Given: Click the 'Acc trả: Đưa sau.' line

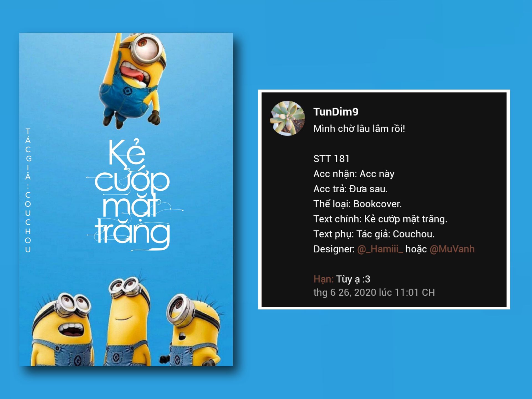Looking at the screenshot, I should (351, 189).
